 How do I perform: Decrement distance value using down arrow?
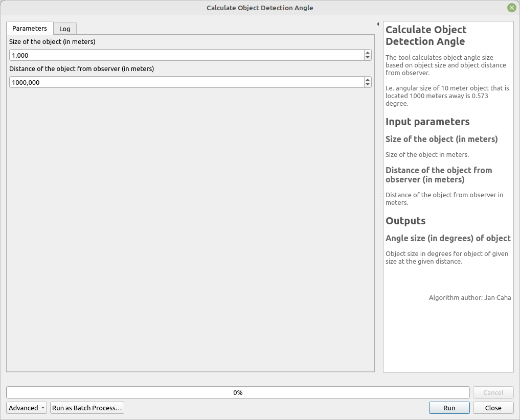pos(368,85)
